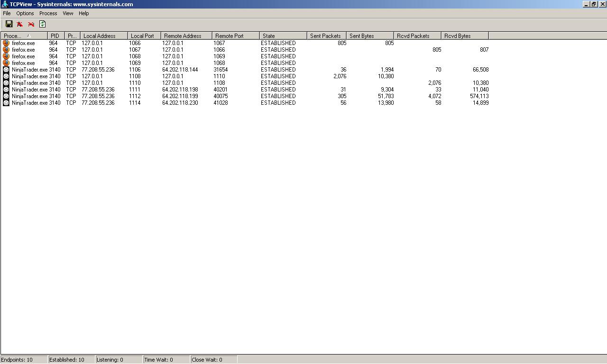Click the received bytes value 574,113
The width and height of the screenshot is (607, 364).
tap(479, 96)
